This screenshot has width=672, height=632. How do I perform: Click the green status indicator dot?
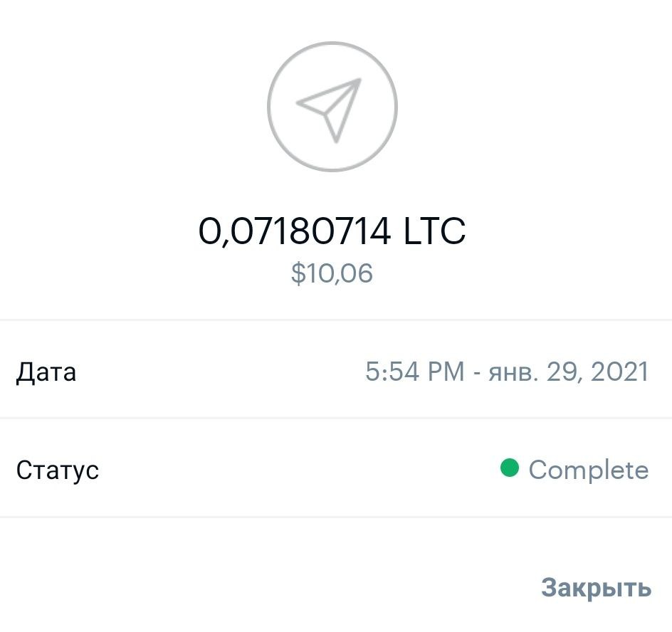tap(510, 468)
